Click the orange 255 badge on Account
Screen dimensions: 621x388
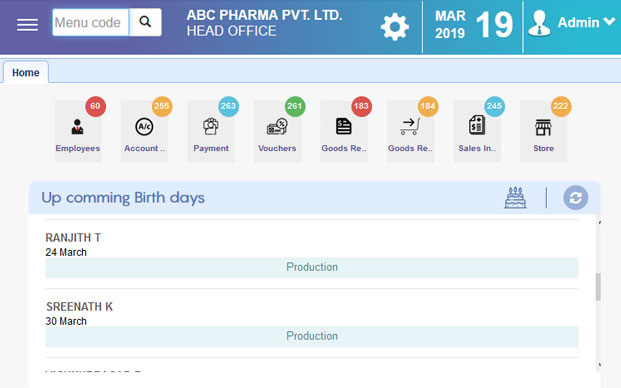[162, 106]
